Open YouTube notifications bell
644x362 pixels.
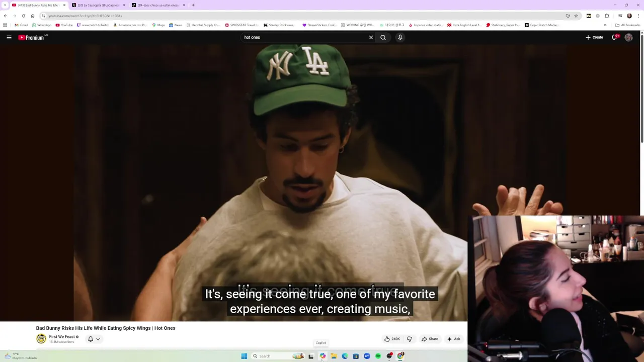click(x=614, y=37)
